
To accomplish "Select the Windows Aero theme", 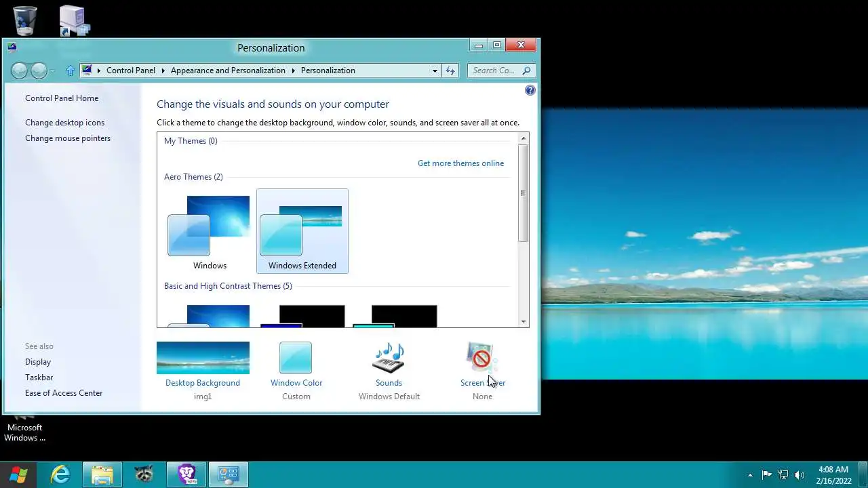I will (x=210, y=232).
